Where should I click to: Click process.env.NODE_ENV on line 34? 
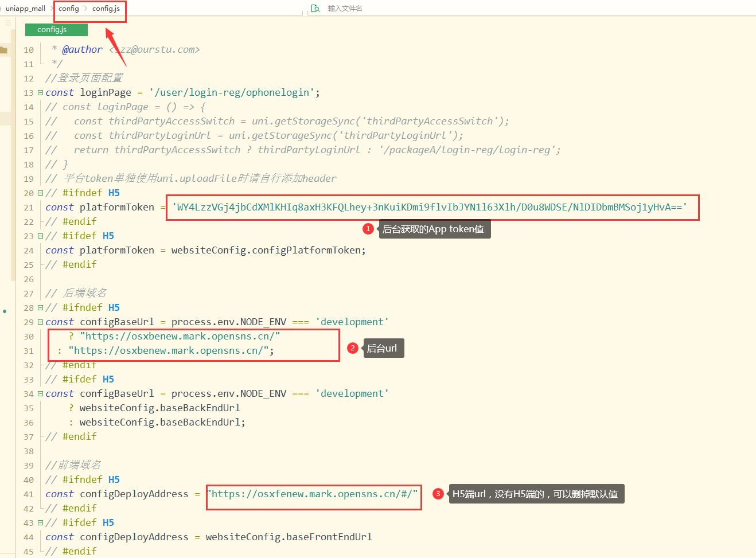229,393
